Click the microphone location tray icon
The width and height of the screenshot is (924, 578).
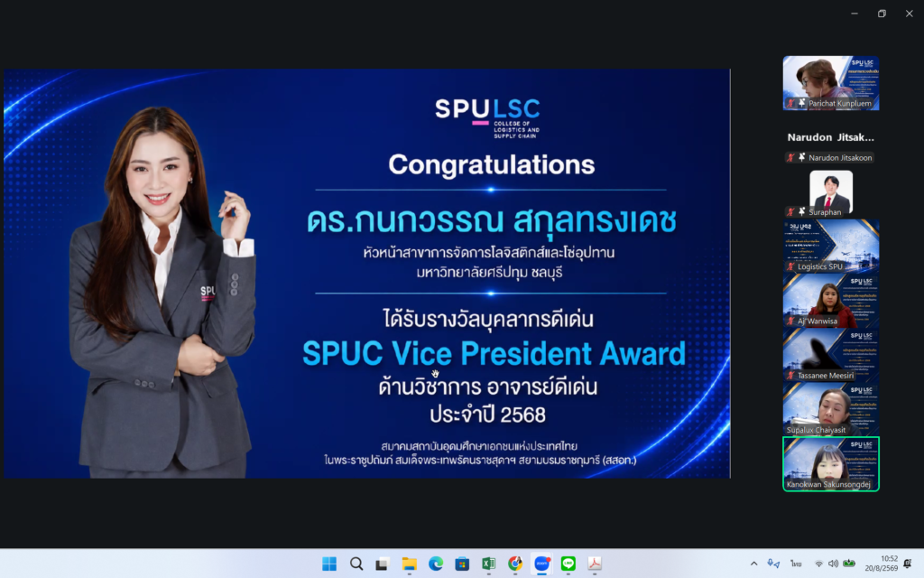pyautogui.click(x=773, y=564)
